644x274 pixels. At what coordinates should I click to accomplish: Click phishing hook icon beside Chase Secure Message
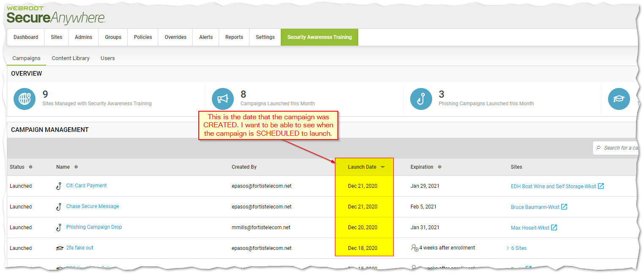tap(59, 207)
